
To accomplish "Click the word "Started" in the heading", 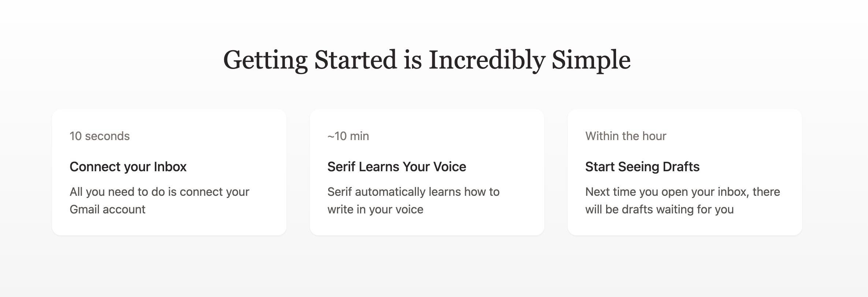I will (x=355, y=60).
